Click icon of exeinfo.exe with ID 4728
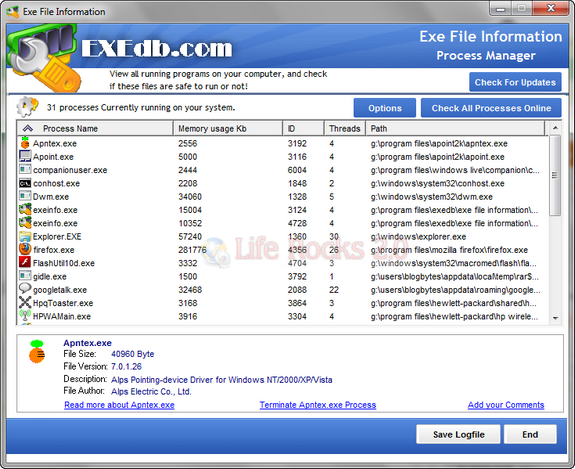This screenshot has width=575, height=469. [x=25, y=223]
